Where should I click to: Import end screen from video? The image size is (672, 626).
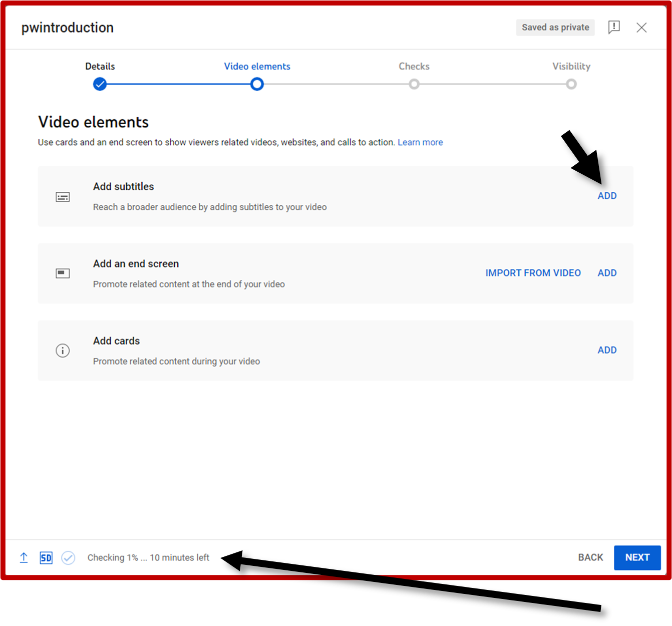click(533, 273)
